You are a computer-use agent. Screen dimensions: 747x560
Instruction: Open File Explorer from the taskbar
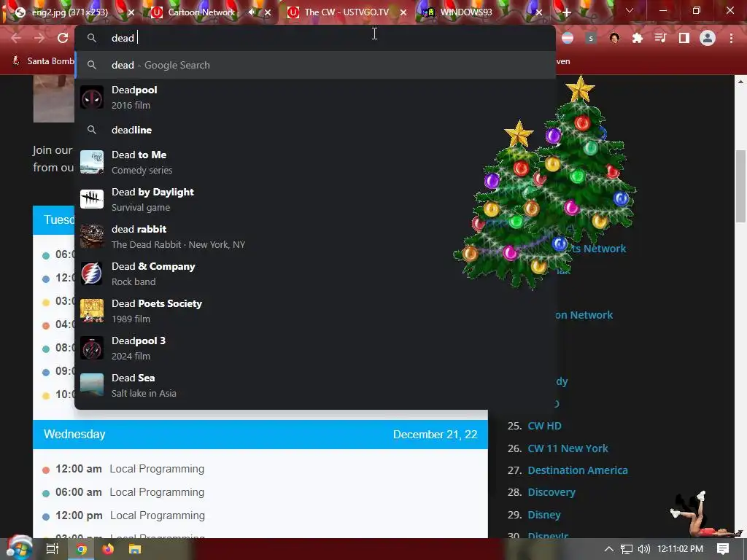click(135, 550)
